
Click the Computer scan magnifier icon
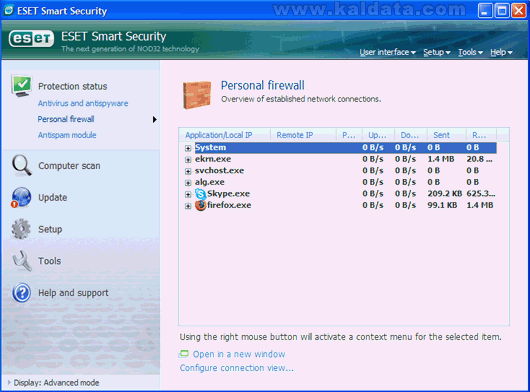tap(22, 166)
